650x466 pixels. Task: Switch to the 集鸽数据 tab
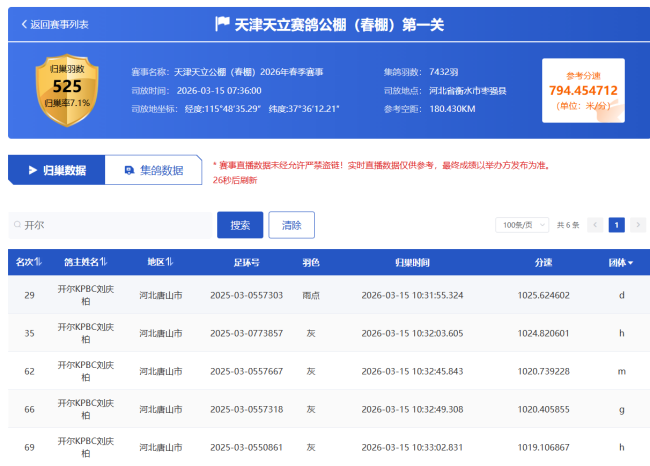tap(153, 170)
